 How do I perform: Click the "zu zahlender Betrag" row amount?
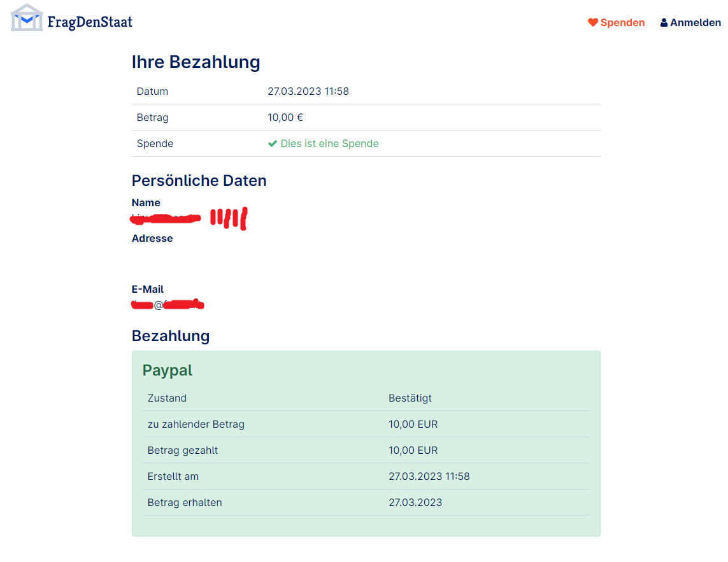tap(413, 425)
